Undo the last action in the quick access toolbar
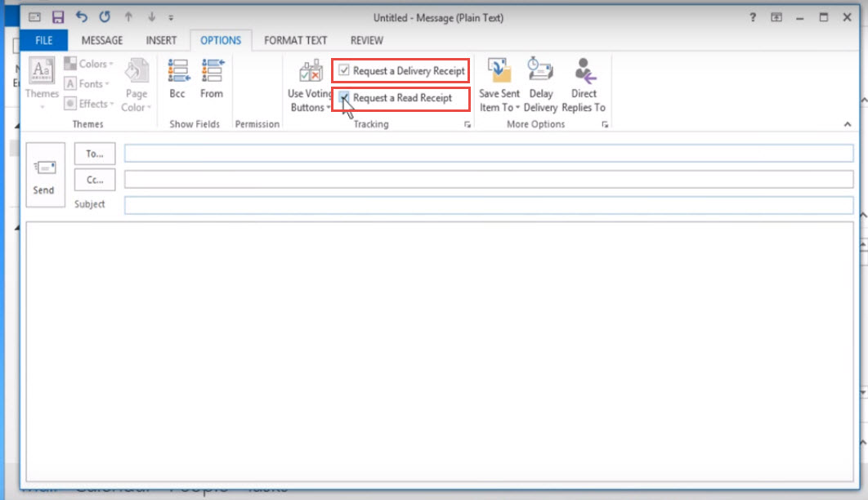The image size is (868, 500). coord(82,17)
